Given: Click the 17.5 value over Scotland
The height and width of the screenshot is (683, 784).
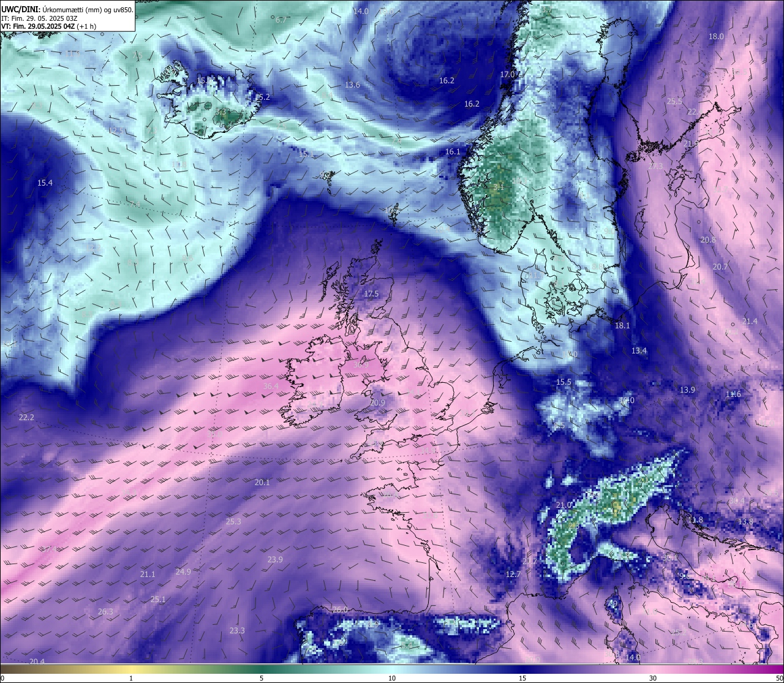Looking at the screenshot, I should pyautogui.click(x=371, y=294).
